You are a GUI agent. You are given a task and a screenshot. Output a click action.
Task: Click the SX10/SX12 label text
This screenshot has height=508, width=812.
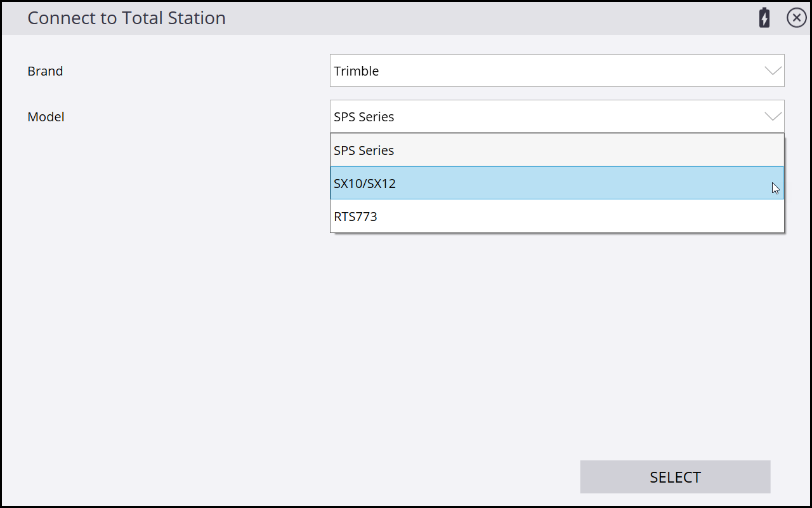click(365, 184)
